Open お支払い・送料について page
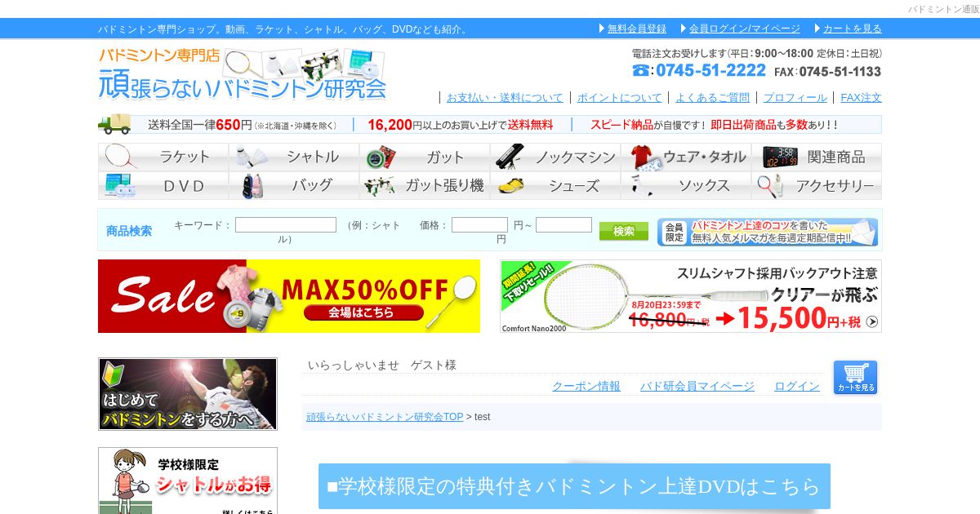The height and width of the screenshot is (514, 980). [x=505, y=97]
